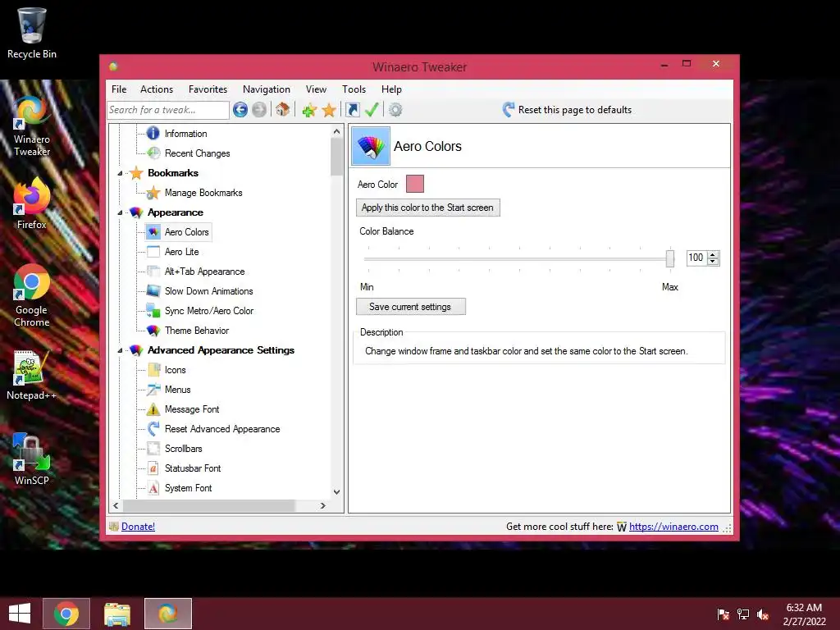The width and height of the screenshot is (840, 630).
Task: Open Menus tweak in tree
Action: [x=177, y=390]
